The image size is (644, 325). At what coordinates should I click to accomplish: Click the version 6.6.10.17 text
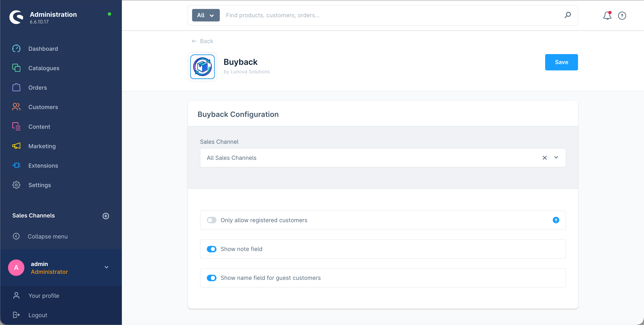coord(39,22)
